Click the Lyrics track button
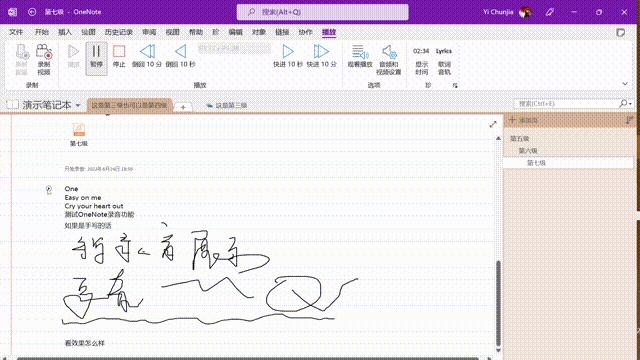The image size is (640, 360). click(444, 60)
